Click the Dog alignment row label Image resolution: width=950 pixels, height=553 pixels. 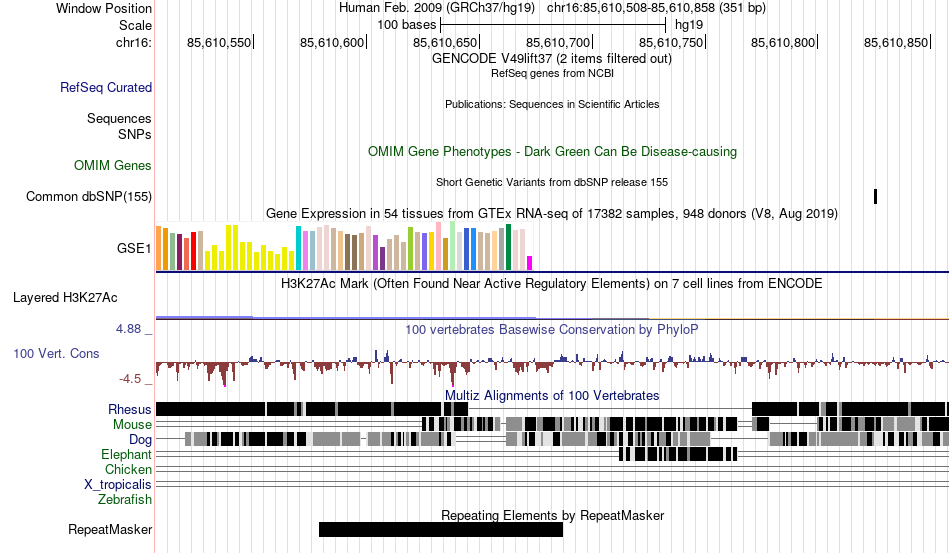[x=140, y=440]
